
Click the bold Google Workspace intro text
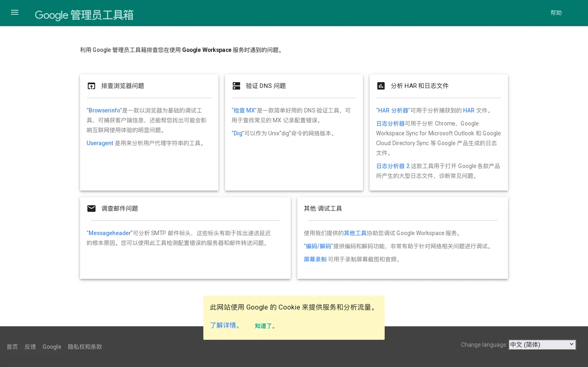207,50
